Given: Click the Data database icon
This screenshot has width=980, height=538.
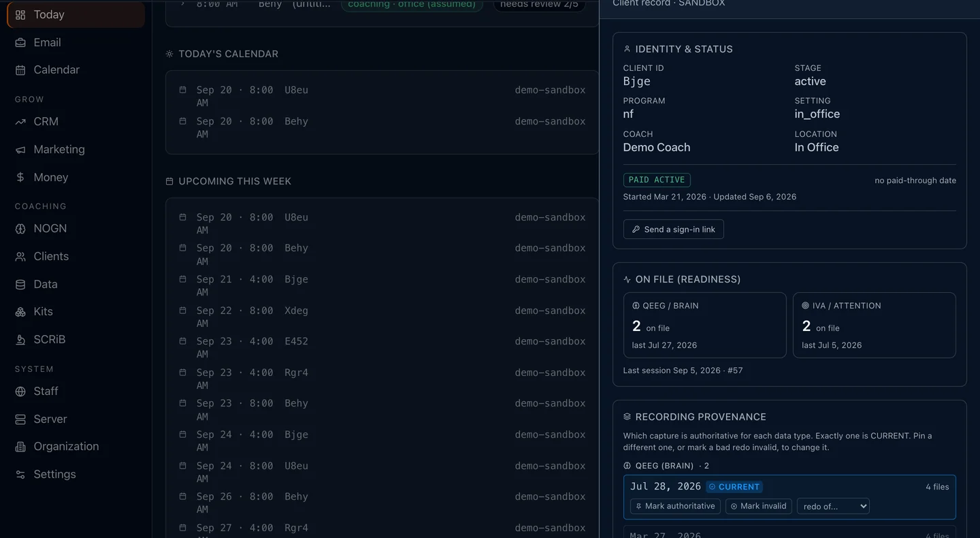Looking at the screenshot, I should point(20,284).
